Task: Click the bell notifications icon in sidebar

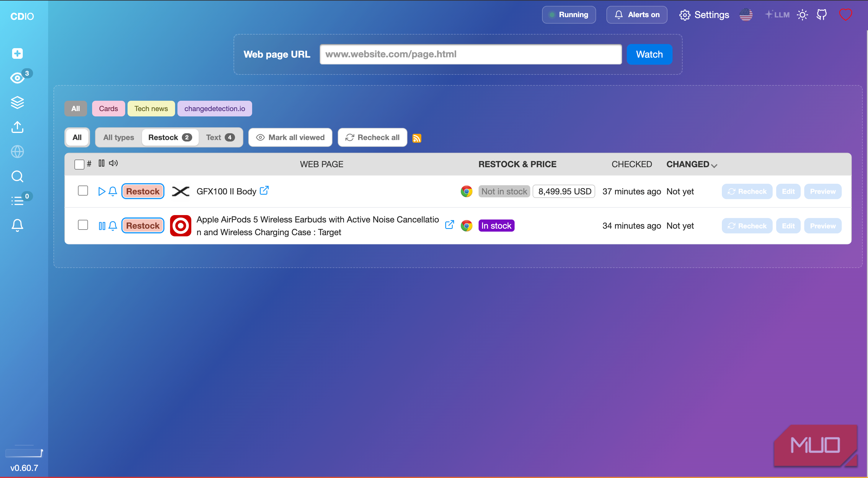Action: tap(17, 225)
